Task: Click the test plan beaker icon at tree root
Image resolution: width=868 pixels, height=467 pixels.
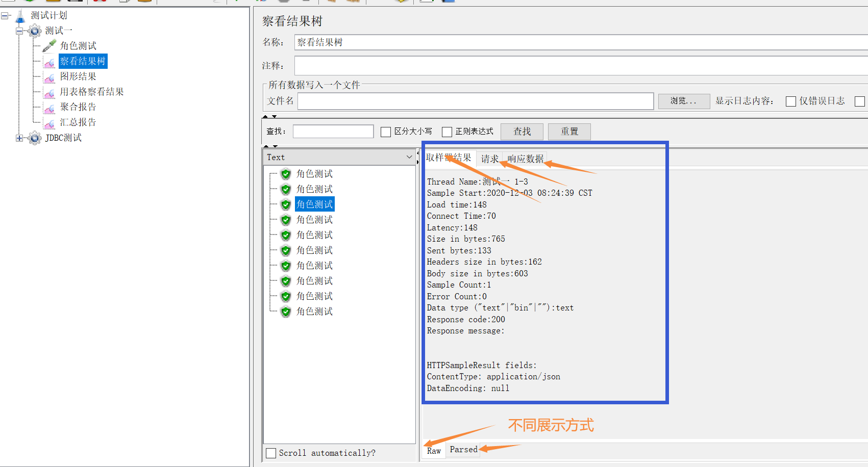Action: pos(19,15)
